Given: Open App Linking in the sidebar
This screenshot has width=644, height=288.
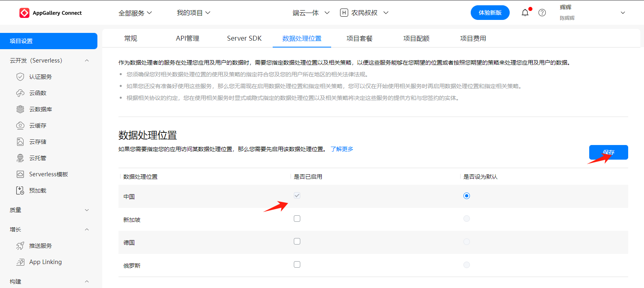Looking at the screenshot, I should coord(45,262).
